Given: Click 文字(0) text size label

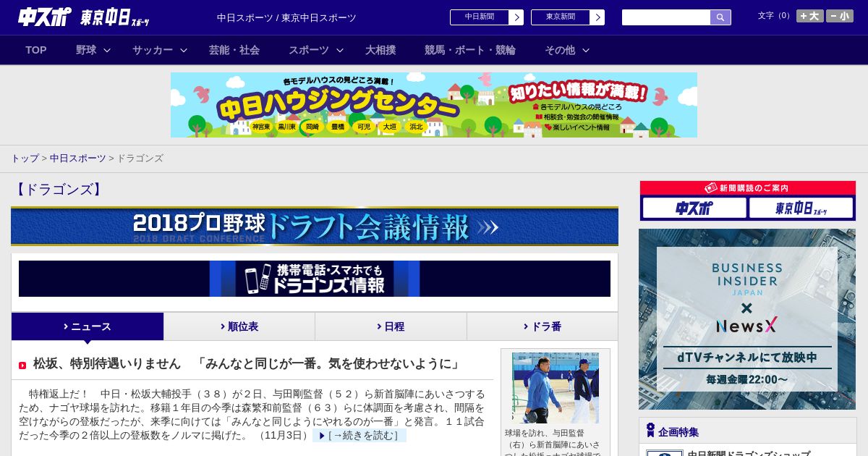Looking at the screenshot, I should coord(775,15).
